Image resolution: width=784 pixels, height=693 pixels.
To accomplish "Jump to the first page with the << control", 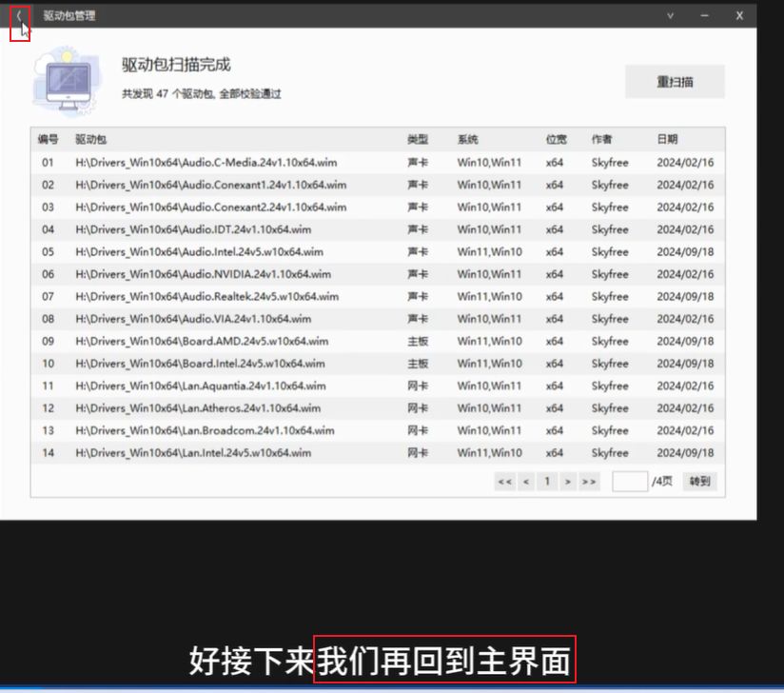I will 503,482.
